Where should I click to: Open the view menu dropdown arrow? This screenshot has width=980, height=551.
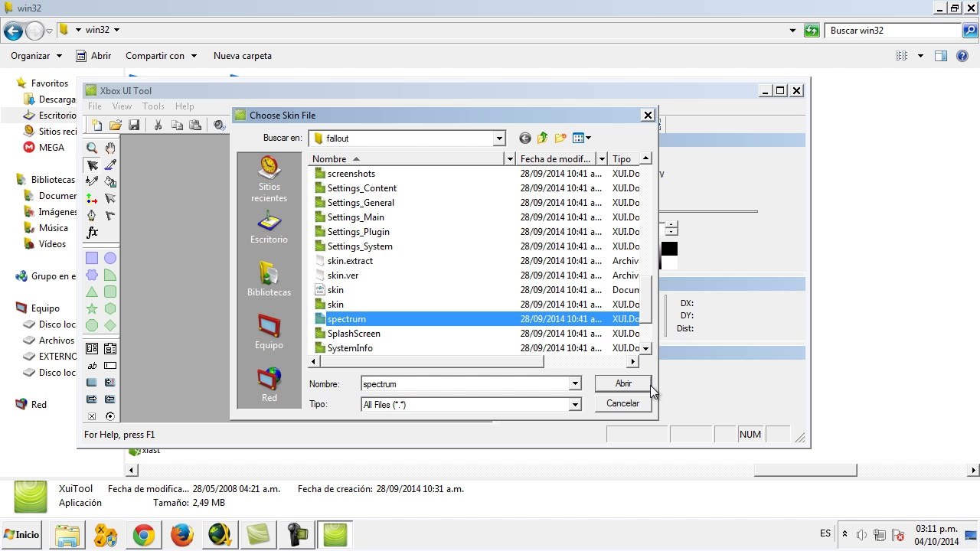[588, 139]
